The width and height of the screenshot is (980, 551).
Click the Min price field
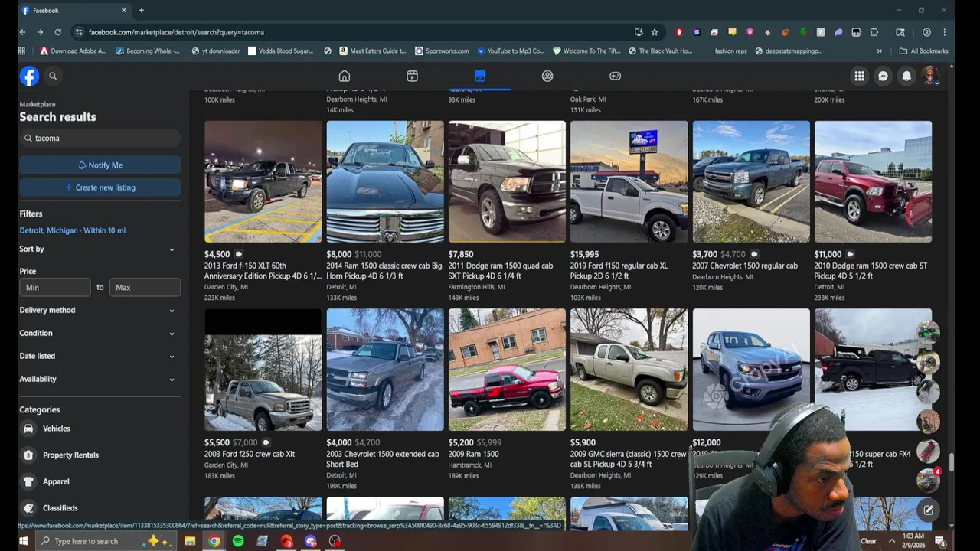point(55,287)
